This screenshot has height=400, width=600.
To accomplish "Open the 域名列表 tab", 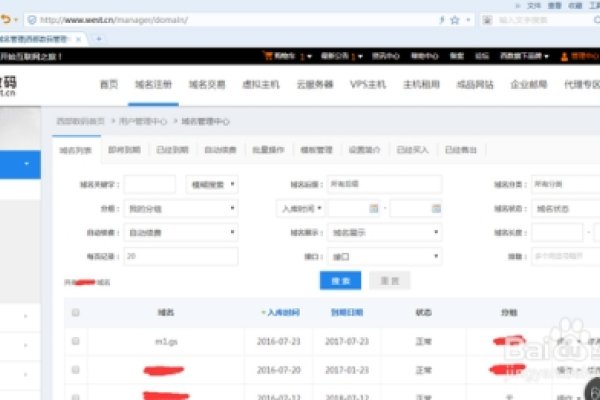I will pyautogui.click(x=75, y=150).
